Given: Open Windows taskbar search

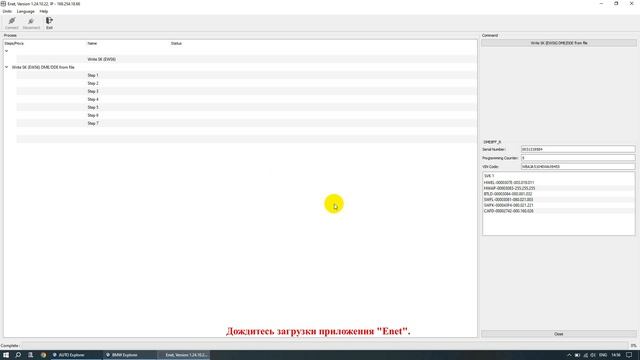Looking at the screenshot, I should pos(18,355).
